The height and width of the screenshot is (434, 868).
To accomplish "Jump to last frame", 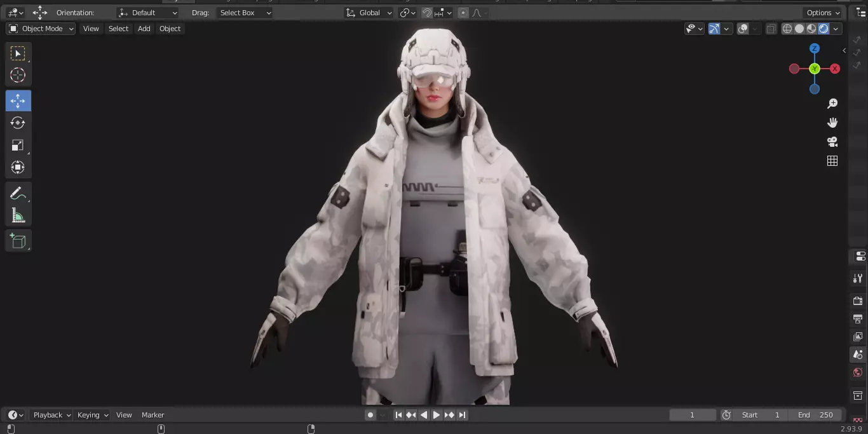I will [x=462, y=415].
